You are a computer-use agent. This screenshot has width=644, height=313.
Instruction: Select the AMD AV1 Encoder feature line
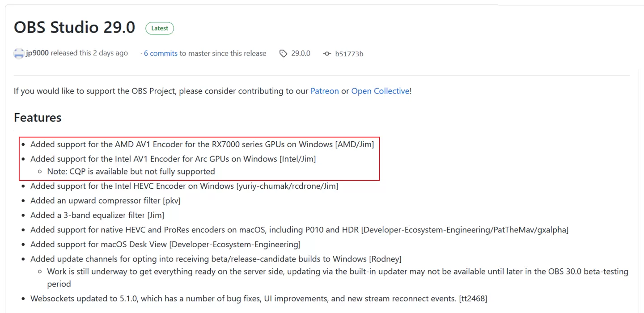click(x=202, y=144)
